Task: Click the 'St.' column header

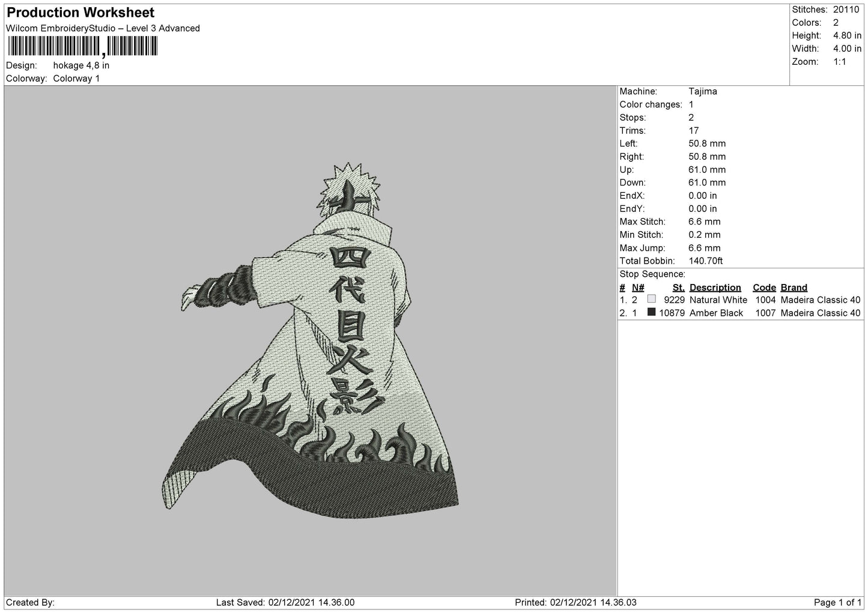Action: pyautogui.click(x=679, y=288)
